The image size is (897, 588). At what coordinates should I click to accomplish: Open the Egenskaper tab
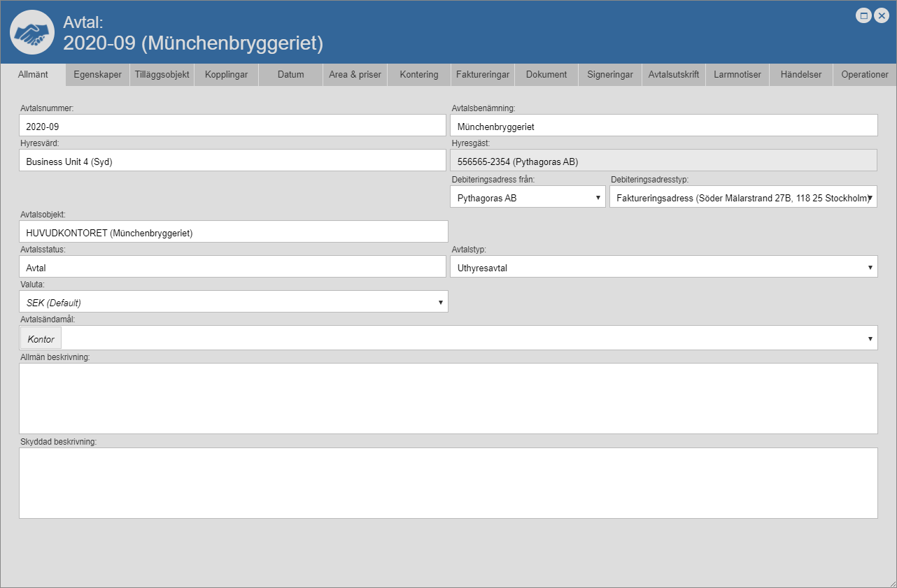click(x=97, y=75)
